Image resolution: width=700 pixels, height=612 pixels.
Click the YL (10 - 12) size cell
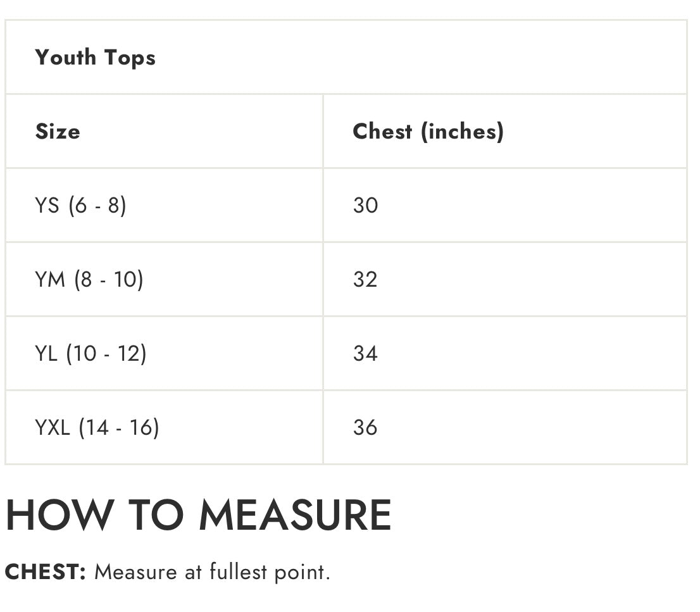tap(91, 353)
